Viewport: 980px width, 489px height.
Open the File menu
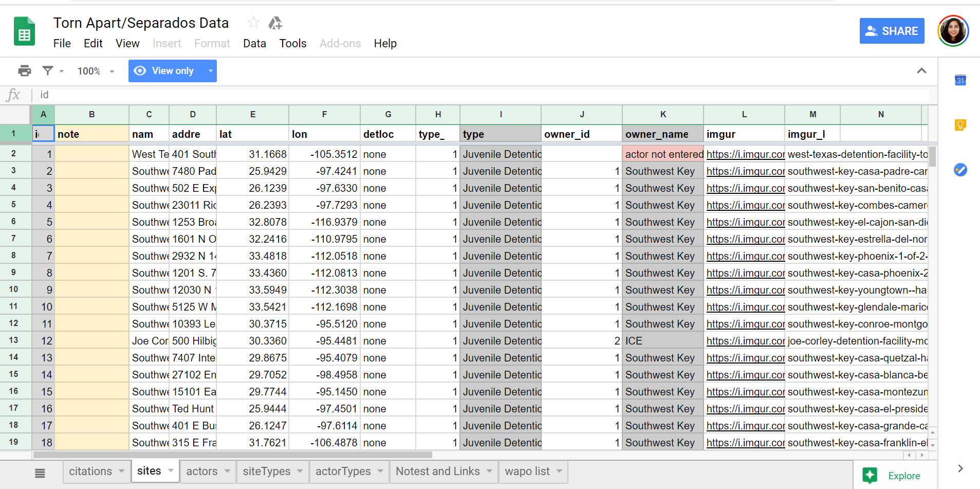point(62,44)
